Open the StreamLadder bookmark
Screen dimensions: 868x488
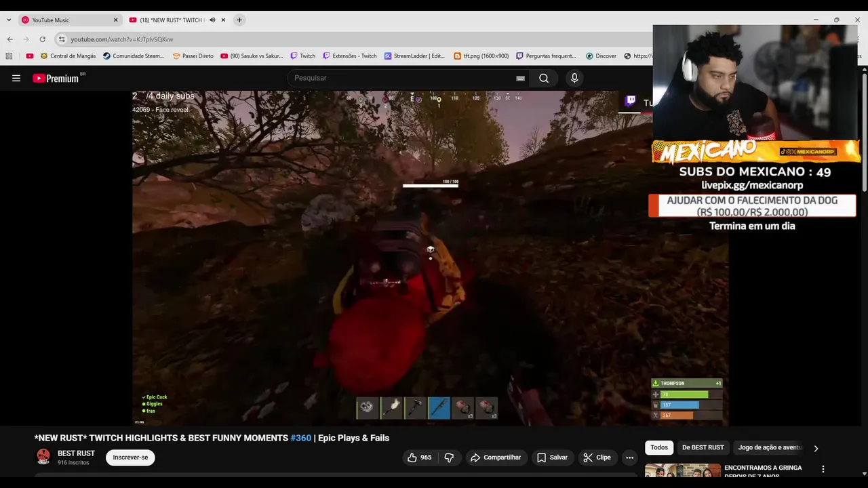pos(415,56)
